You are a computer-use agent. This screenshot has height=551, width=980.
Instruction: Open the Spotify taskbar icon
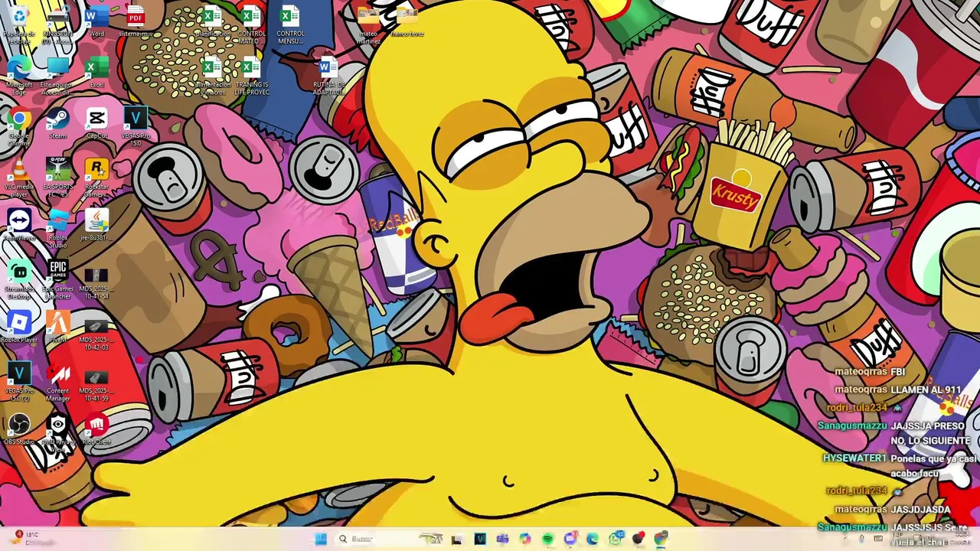547,539
